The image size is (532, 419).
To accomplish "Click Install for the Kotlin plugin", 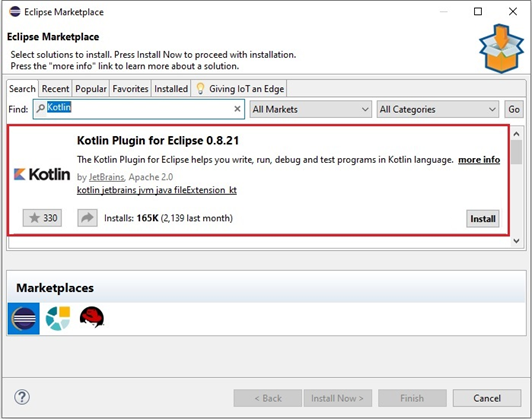I will pyautogui.click(x=482, y=219).
